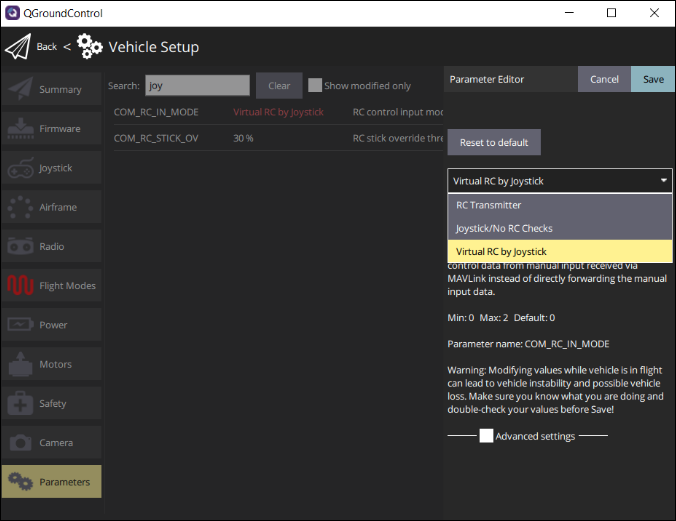676x521 pixels.
Task: Open the Radio setup page
Action: coord(51,246)
